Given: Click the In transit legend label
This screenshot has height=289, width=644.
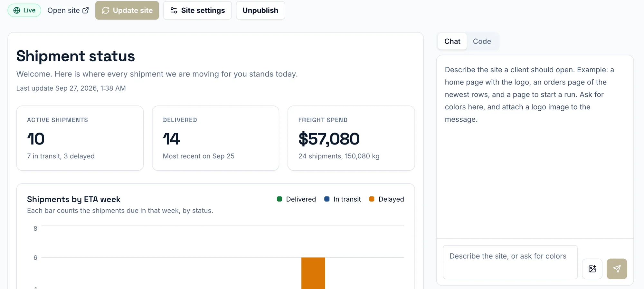Looking at the screenshot, I should pyautogui.click(x=347, y=199).
